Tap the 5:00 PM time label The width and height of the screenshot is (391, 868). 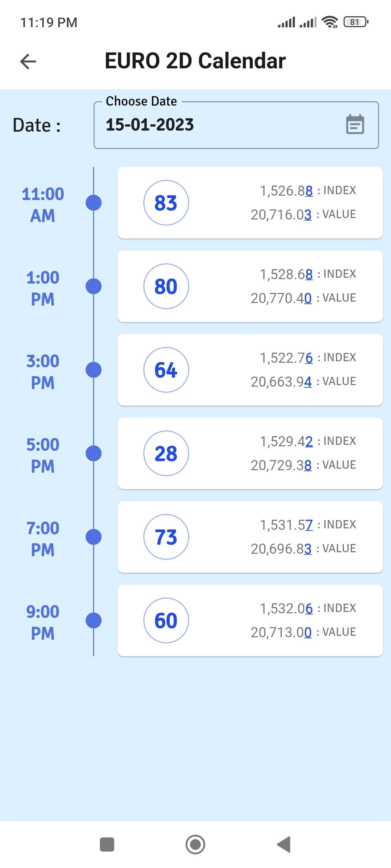pyautogui.click(x=43, y=455)
